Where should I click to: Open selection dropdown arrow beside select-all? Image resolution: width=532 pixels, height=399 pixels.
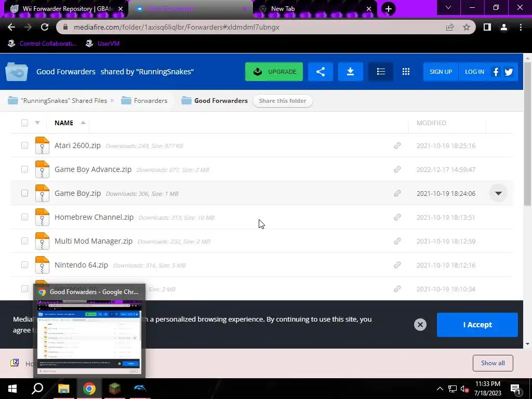37,123
